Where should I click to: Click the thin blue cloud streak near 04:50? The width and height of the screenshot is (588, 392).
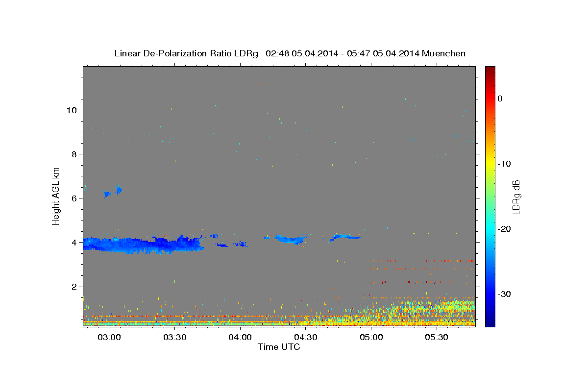coord(346,237)
